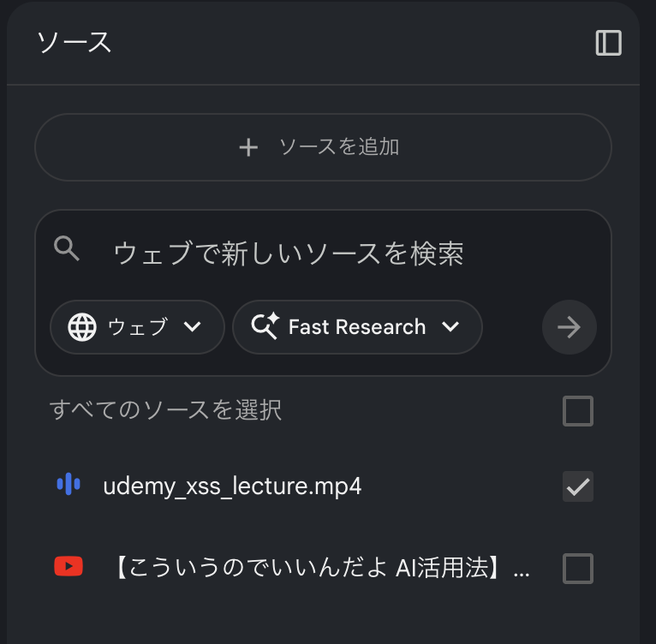Click the audio waveform icon of udemy_xss_lecture.mp4

pyautogui.click(x=68, y=486)
